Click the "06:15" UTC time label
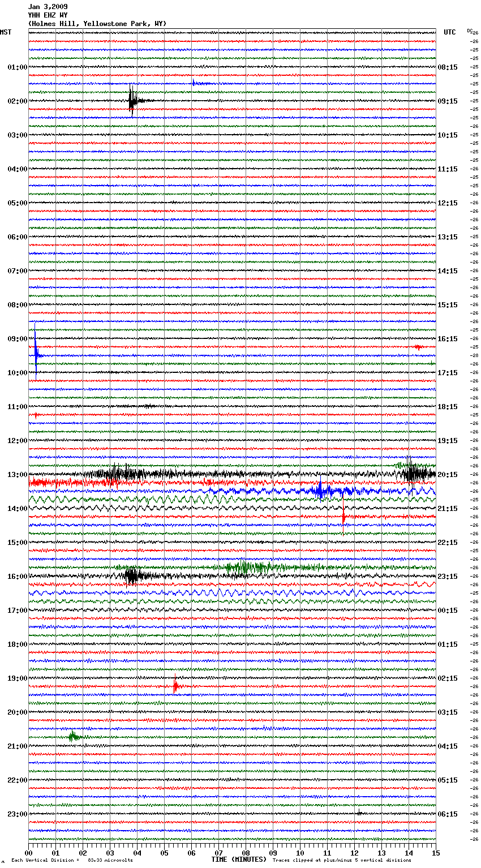481x868 pixels. (448, 814)
